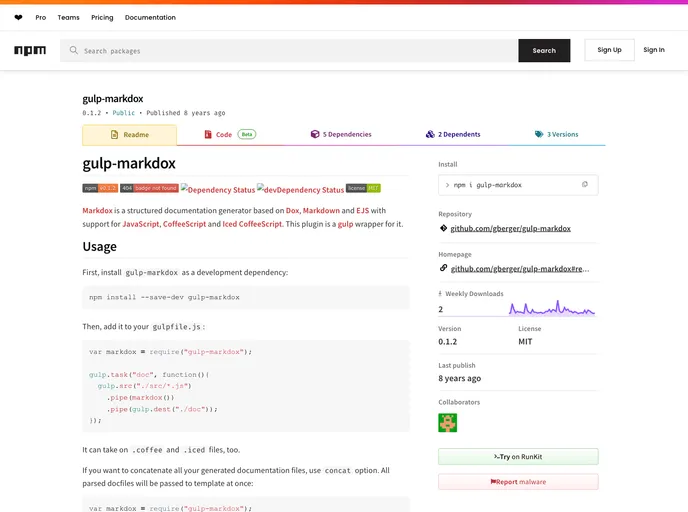Click the version value 0.1.2 in sidebar

[x=448, y=342]
